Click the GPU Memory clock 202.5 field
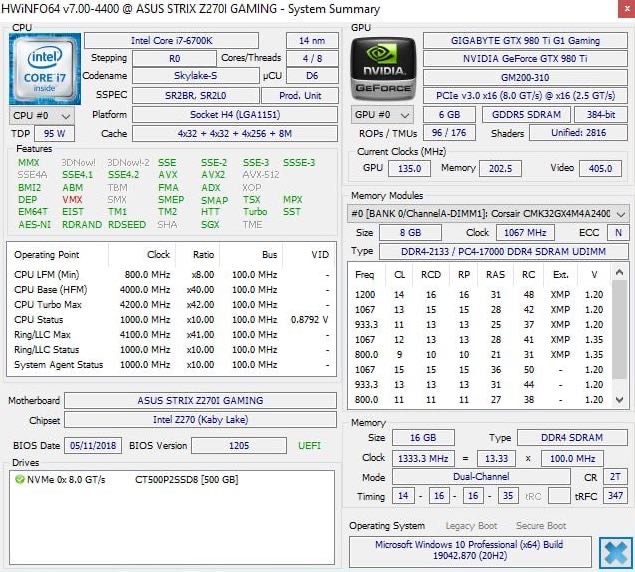The width and height of the screenshot is (635, 572). [x=501, y=169]
